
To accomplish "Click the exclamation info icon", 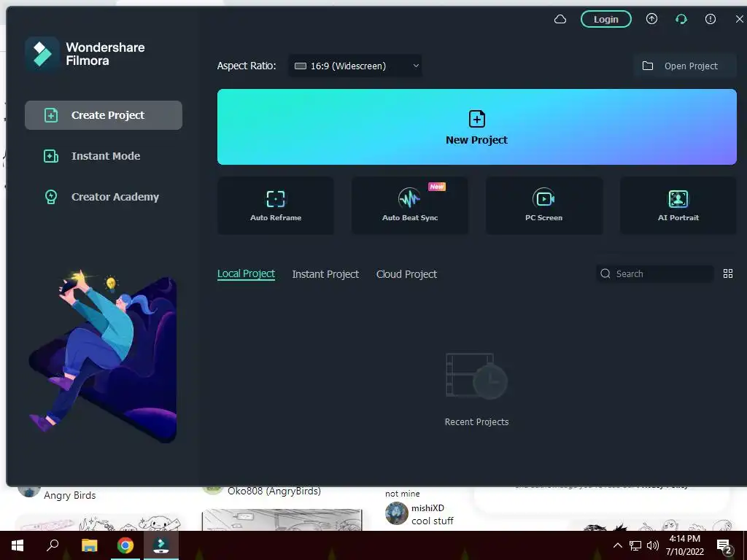I will click(711, 19).
